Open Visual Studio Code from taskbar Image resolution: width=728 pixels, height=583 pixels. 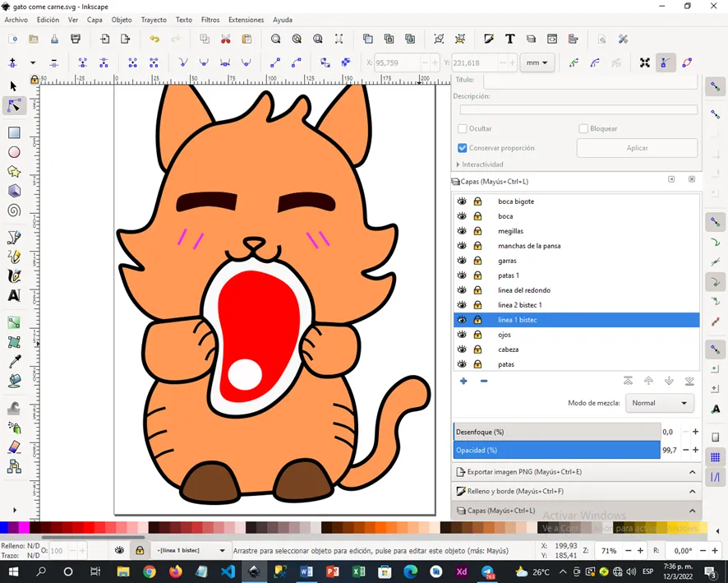(x=228, y=571)
